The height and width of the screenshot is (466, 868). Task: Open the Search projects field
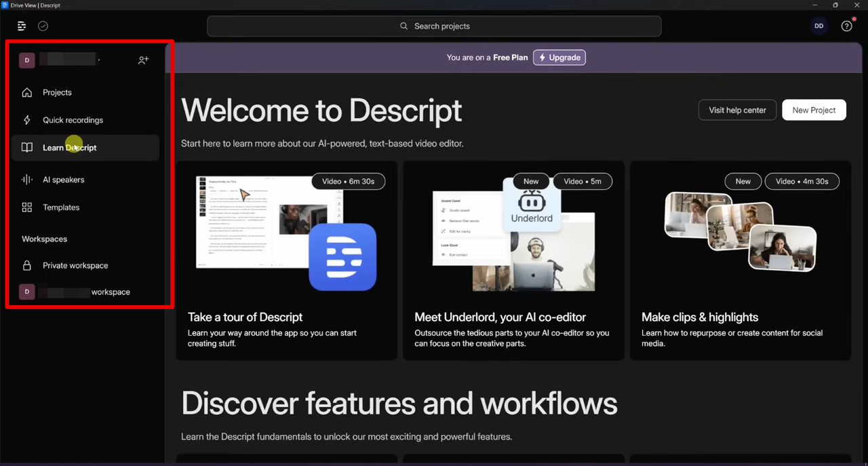pyautogui.click(x=434, y=26)
